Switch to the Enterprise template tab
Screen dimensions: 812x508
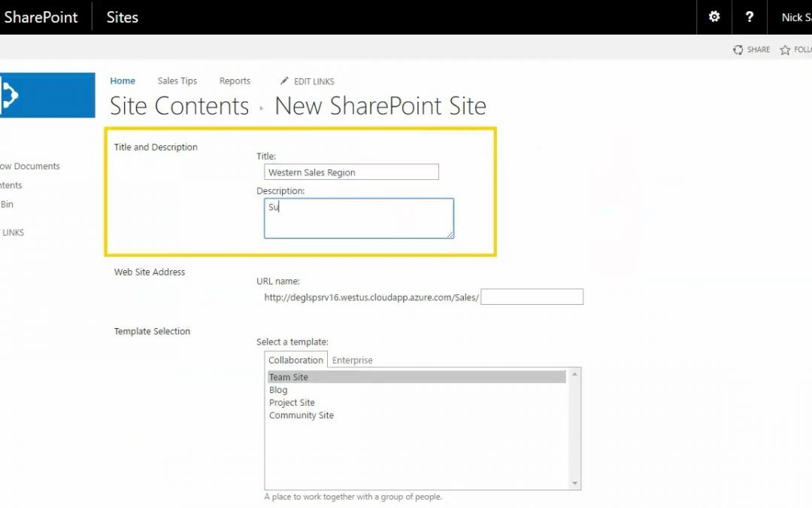[353, 360]
